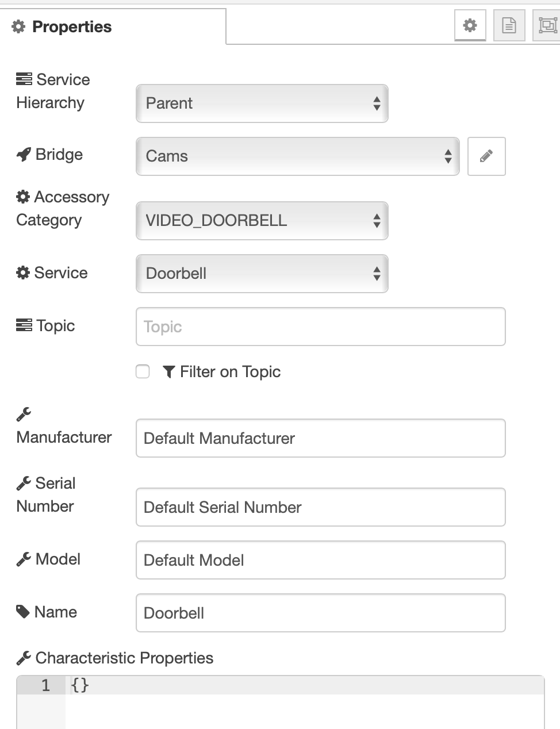
Task: Click the server icon beside Topic label
Action: click(24, 325)
